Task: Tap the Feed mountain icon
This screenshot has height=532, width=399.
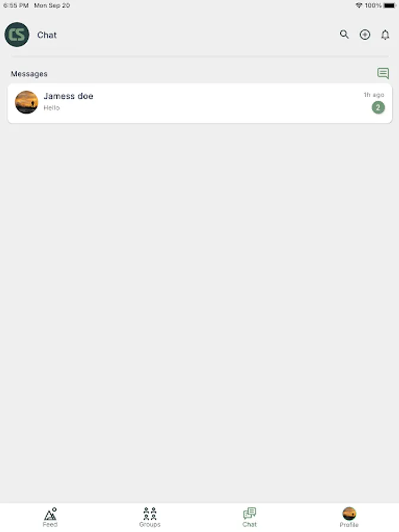Action: [x=50, y=514]
